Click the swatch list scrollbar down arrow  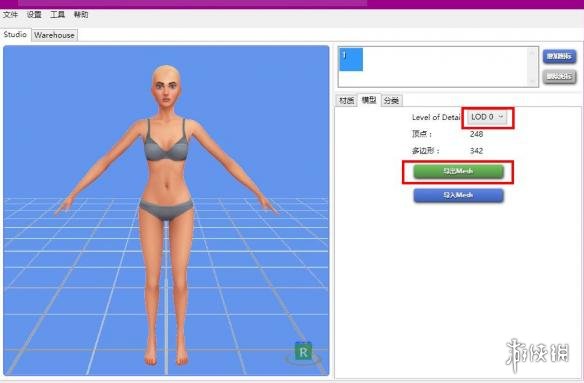tap(532, 81)
